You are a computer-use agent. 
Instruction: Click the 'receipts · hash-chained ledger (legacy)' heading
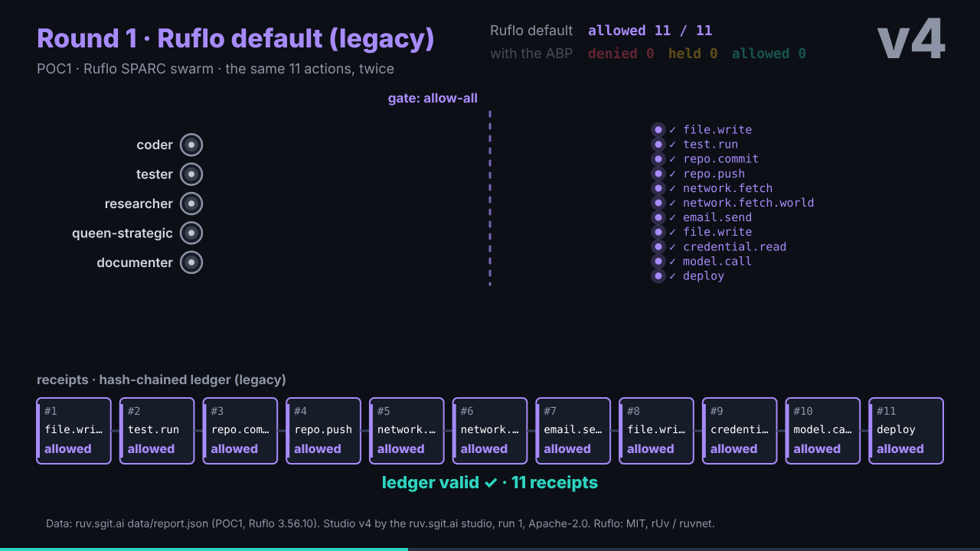click(162, 380)
